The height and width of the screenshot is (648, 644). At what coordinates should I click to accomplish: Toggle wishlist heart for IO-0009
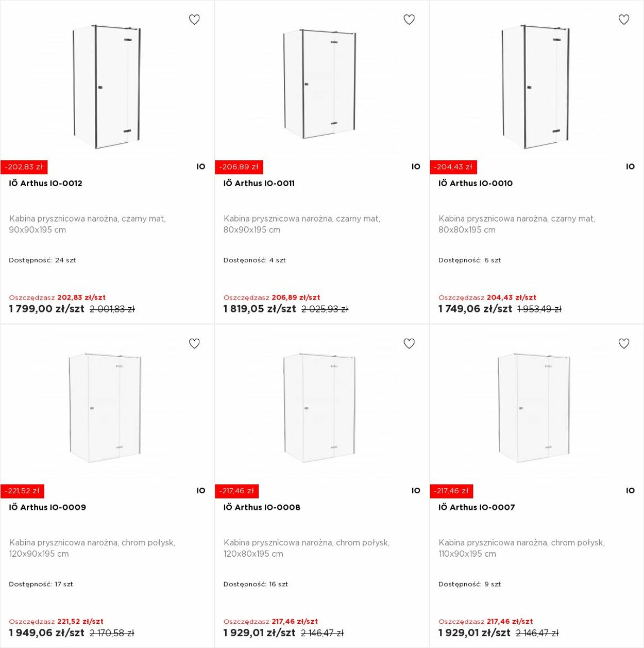coord(194,343)
